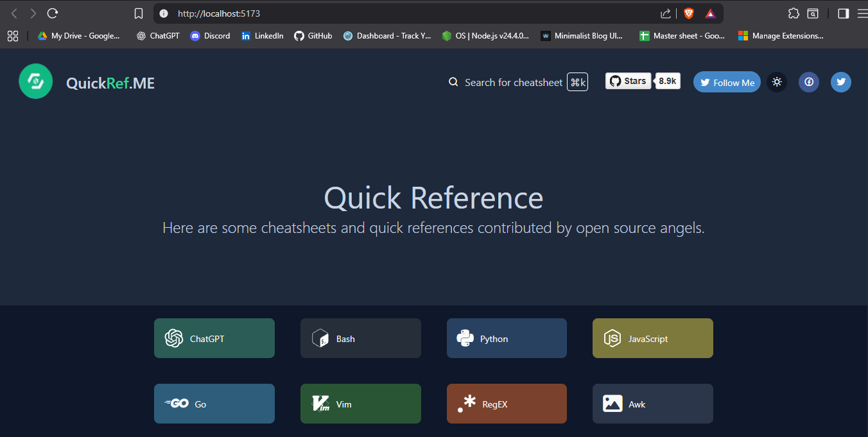Click the Bash hexagon icon
The width and height of the screenshot is (868, 437).
tap(320, 338)
